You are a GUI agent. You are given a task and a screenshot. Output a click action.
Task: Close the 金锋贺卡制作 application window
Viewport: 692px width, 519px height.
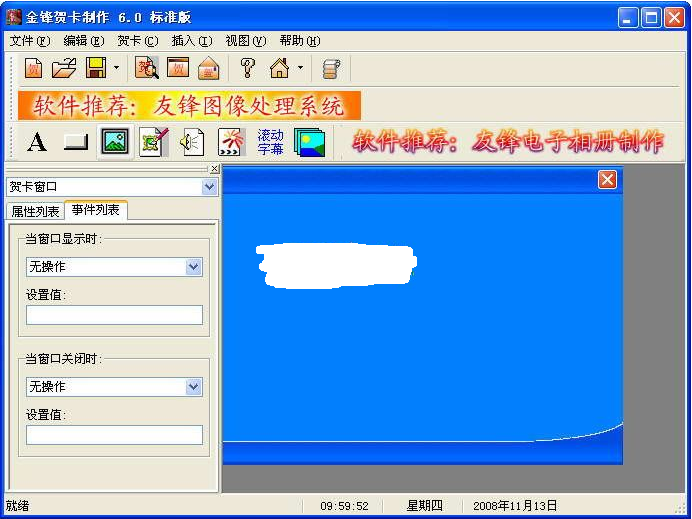click(x=675, y=18)
